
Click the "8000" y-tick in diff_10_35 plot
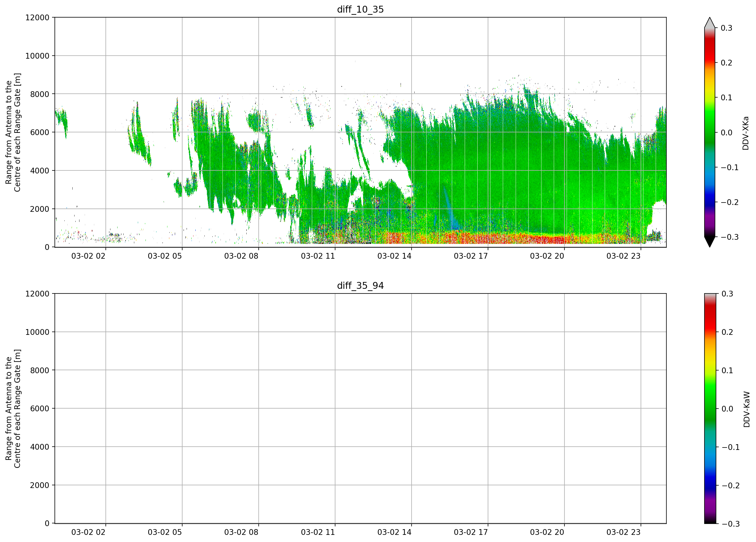(x=40, y=94)
